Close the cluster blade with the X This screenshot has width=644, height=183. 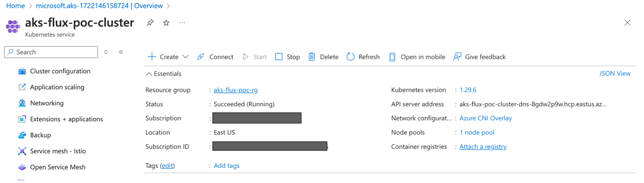point(627,23)
